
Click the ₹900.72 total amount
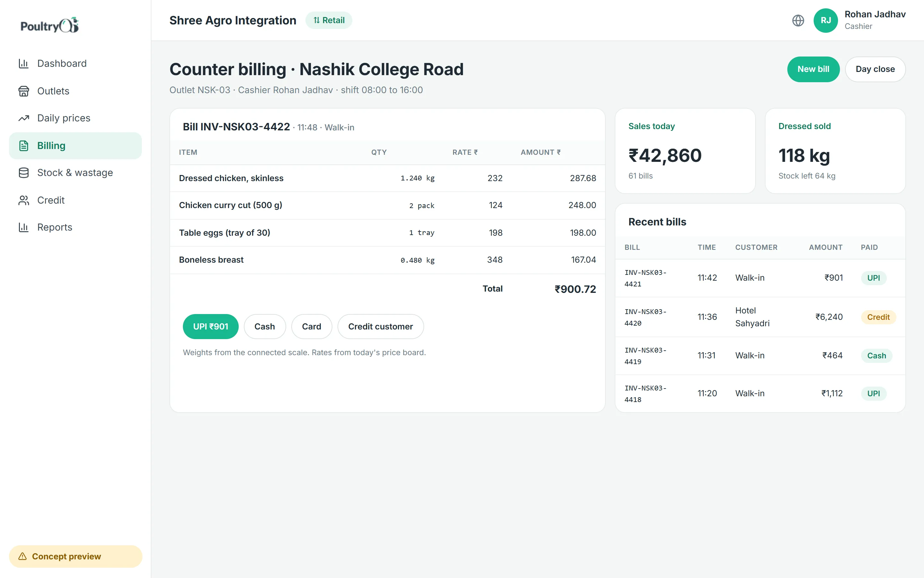tap(575, 289)
